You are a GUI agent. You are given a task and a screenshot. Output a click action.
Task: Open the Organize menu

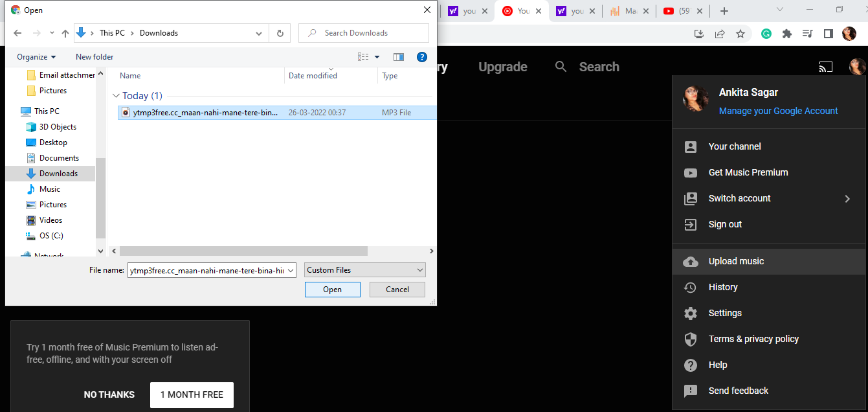(x=36, y=57)
